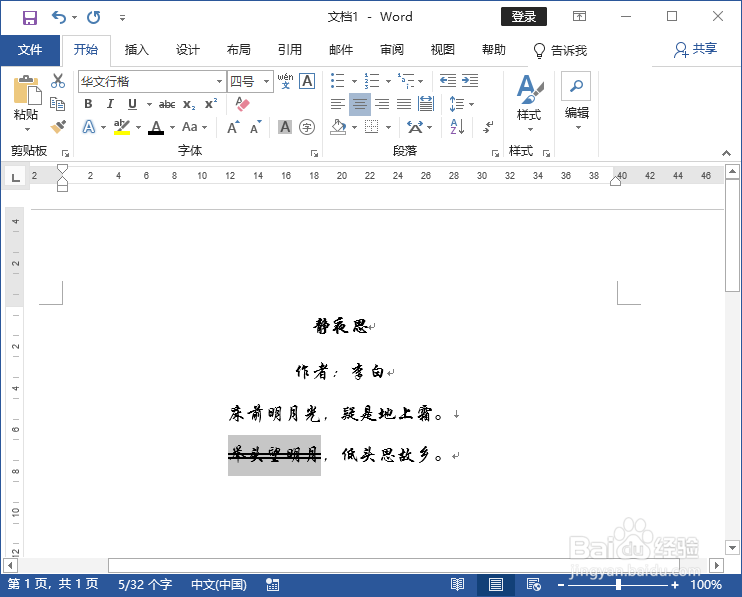Click the 登录 (Sign in) button
This screenshot has height=597, width=742.
[x=523, y=17]
